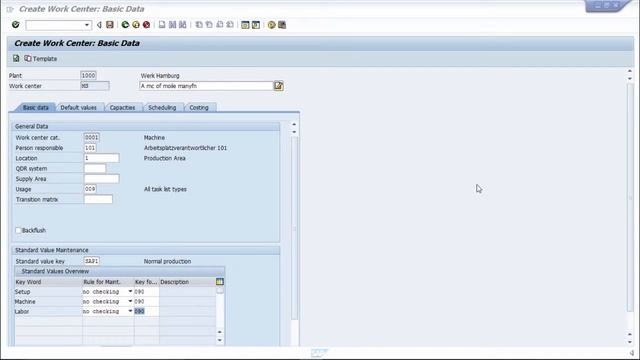The width and height of the screenshot is (640, 360).
Task: Click the Key Word column header
Action: [x=48, y=282]
